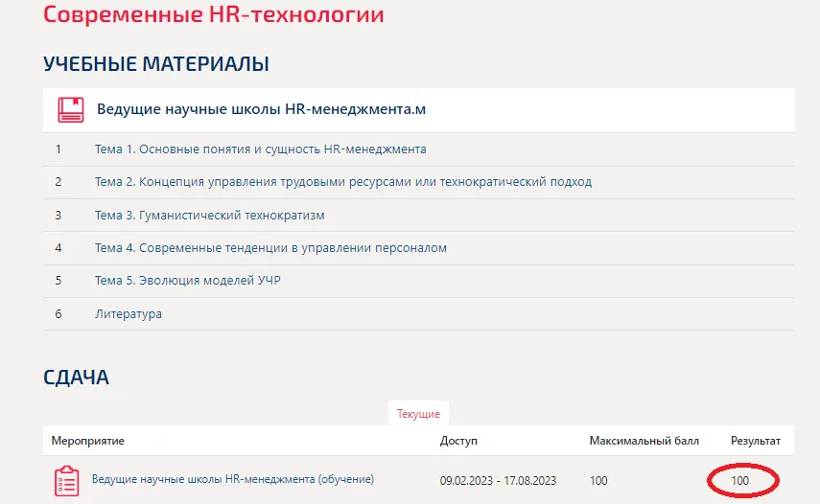Select Тема 3 'Гуманистический технократизм'
The height and width of the screenshot is (504, 820).
pos(209,216)
